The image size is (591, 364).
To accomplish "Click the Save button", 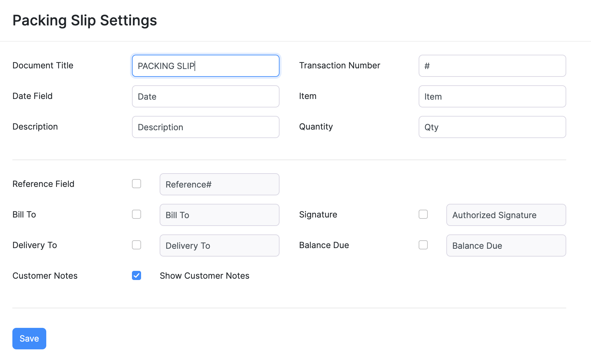I will [x=29, y=338].
